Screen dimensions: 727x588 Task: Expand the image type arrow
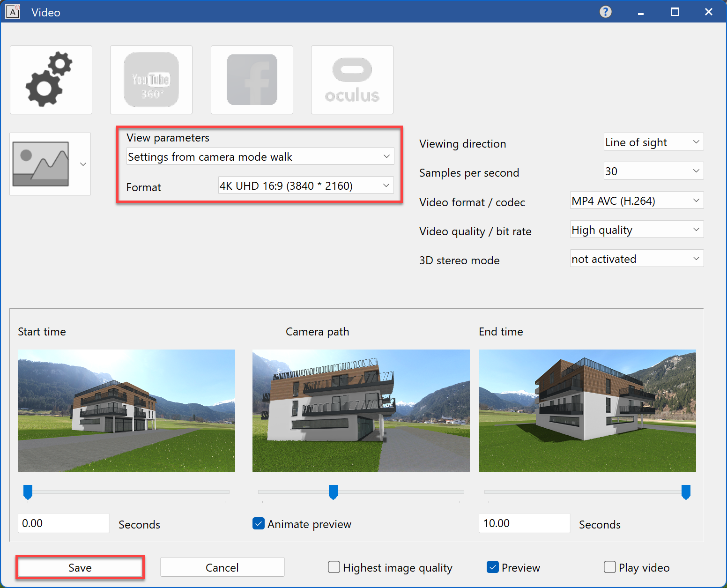click(x=83, y=164)
